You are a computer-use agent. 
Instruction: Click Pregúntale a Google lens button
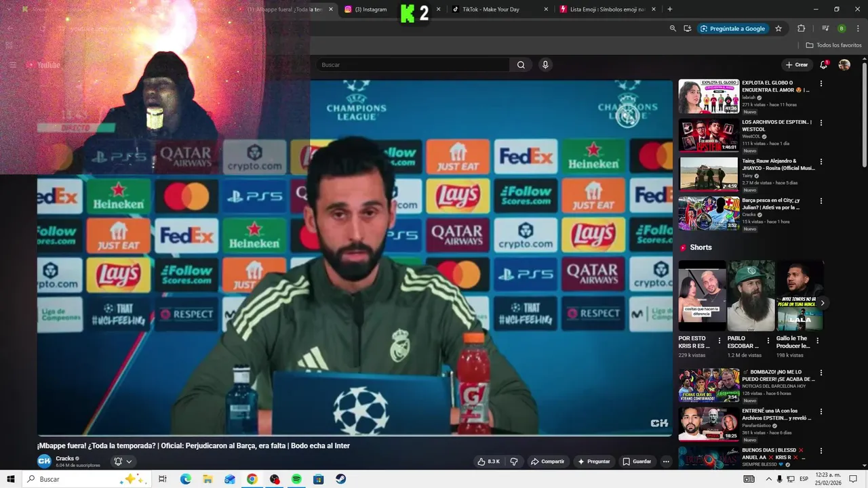pyautogui.click(x=732, y=28)
